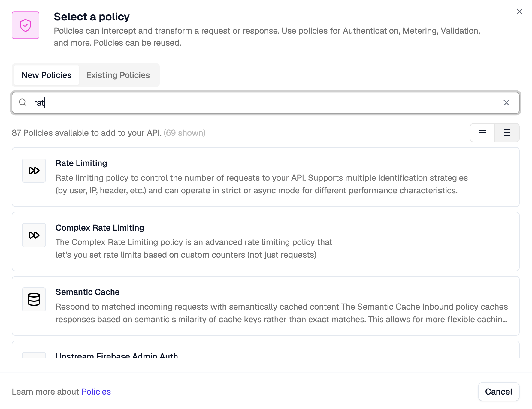Click the Rate Limiting policy title

(x=81, y=163)
